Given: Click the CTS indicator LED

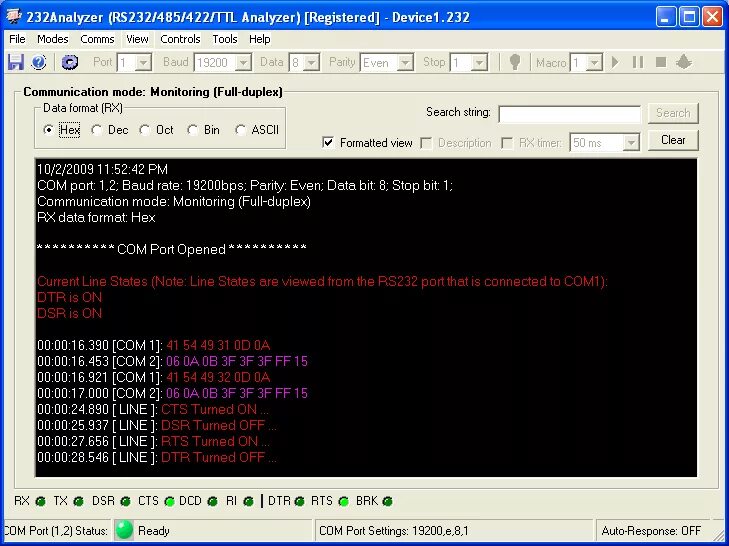Looking at the screenshot, I should (x=170, y=501).
